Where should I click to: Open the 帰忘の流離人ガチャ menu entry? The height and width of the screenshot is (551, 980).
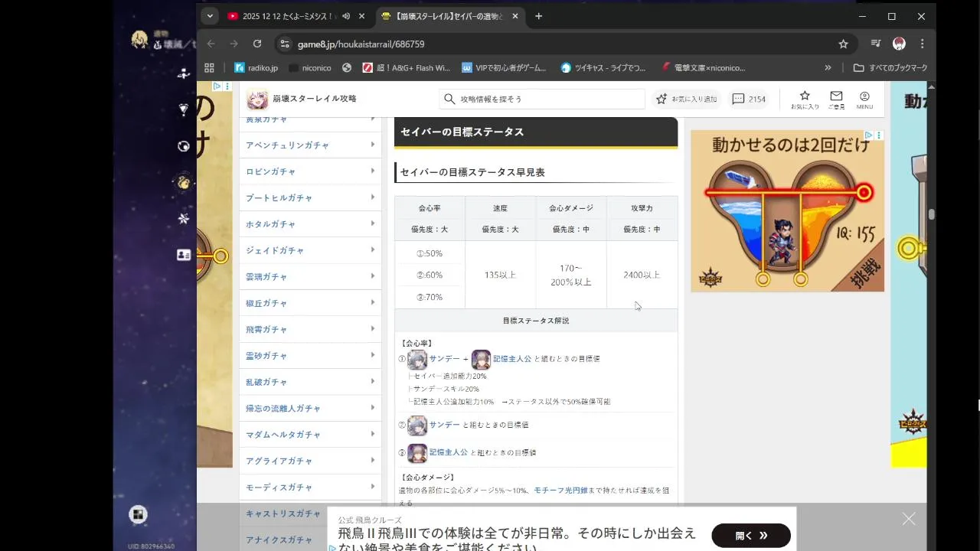pos(310,408)
